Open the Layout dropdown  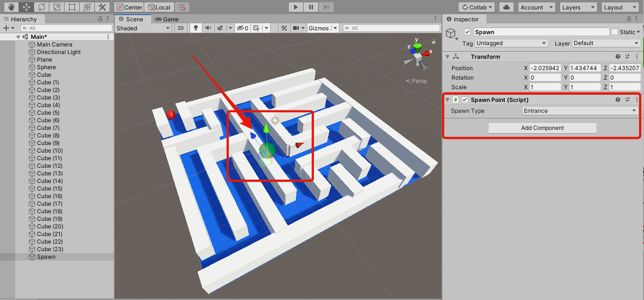click(620, 7)
